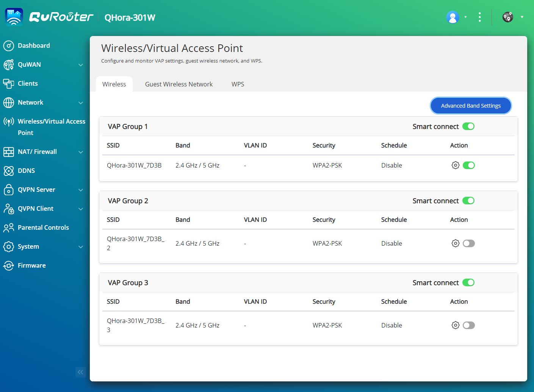Click the QHora-301W model name header
Screen dimensions: 534x392
pos(130,17)
